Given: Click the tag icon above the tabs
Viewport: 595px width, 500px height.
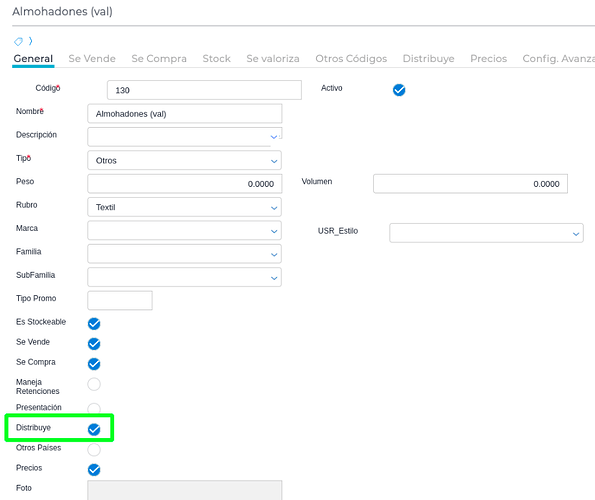Looking at the screenshot, I should point(18,41).
